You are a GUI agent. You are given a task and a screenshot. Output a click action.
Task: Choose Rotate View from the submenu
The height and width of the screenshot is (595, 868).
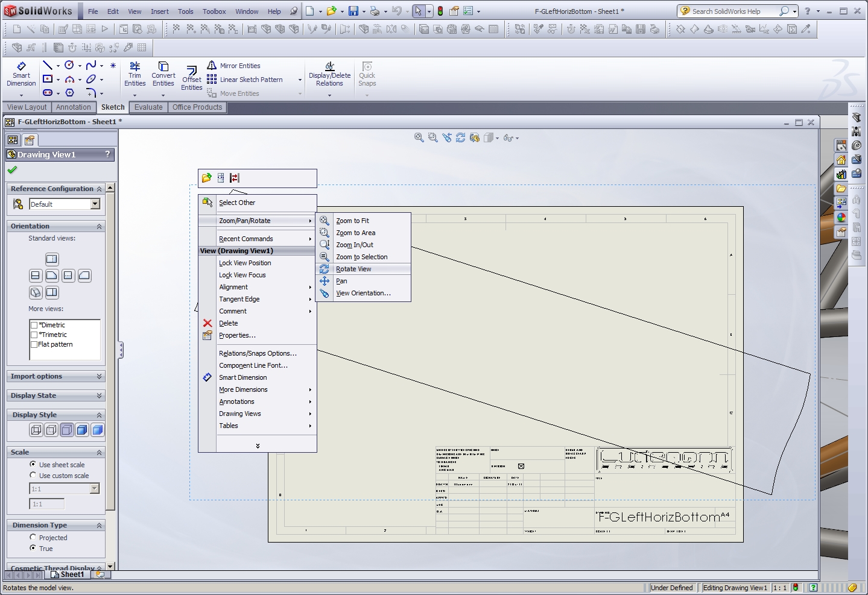353,269
